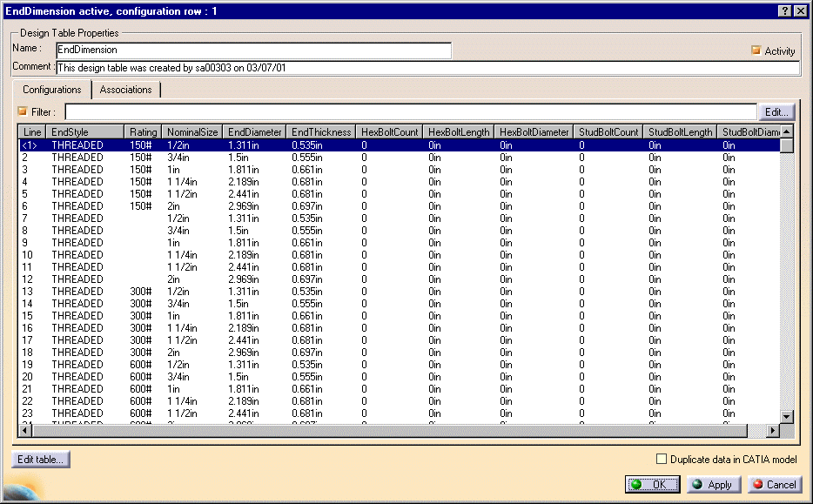813x504 pixels.
Task: Click the vertical scrollbar up arrow
Action: [x=787, y=131]
